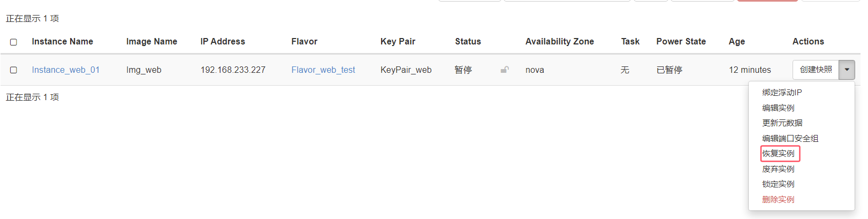Viewport: 868px width, 219px height.
Task: Select 废弃实例 from the dropdown menu
Action: click(x=778, y=169)
